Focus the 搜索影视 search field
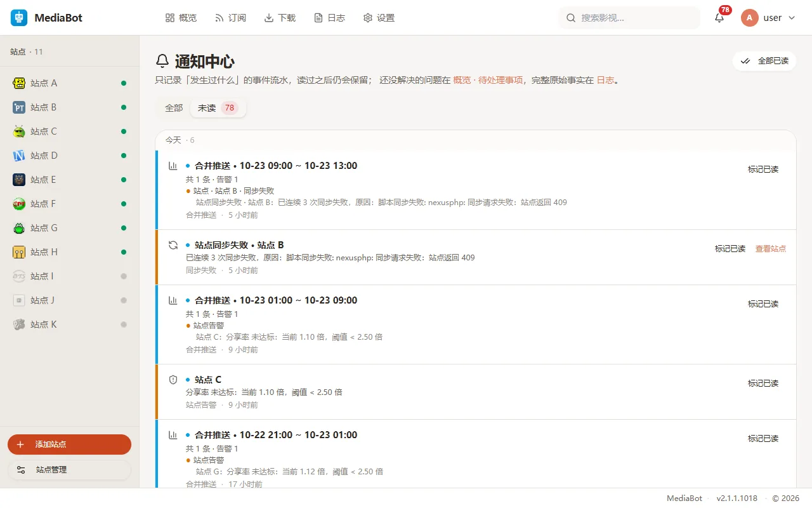The width and height of the screenshot is (812, 508). coord(629,18)
